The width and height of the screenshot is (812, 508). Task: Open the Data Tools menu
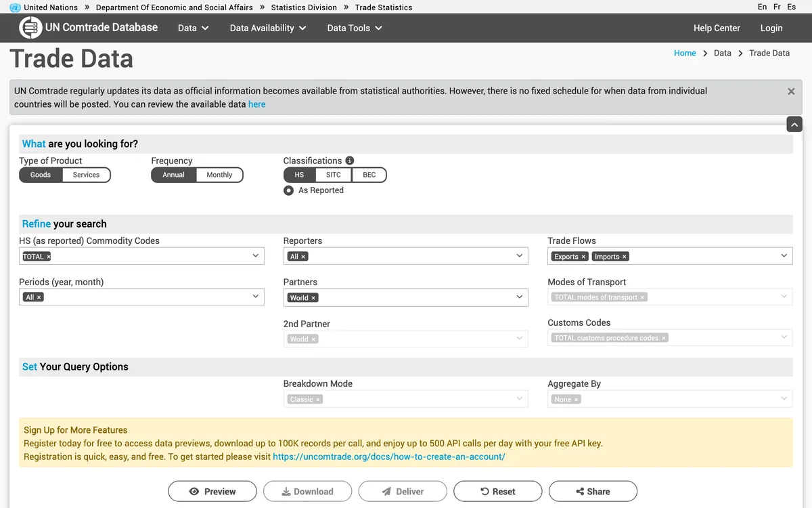[x=355, y=28]
